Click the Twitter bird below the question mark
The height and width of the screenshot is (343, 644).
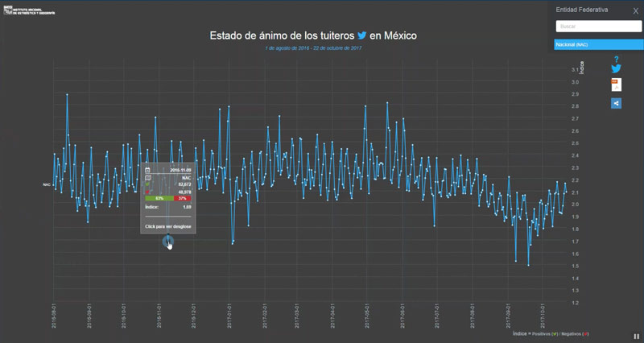point(616,68)
